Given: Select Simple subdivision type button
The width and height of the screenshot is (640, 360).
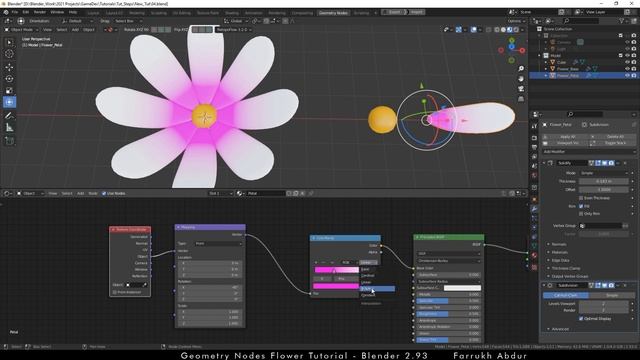Looking at the screenshot, I should click(612, 295).
